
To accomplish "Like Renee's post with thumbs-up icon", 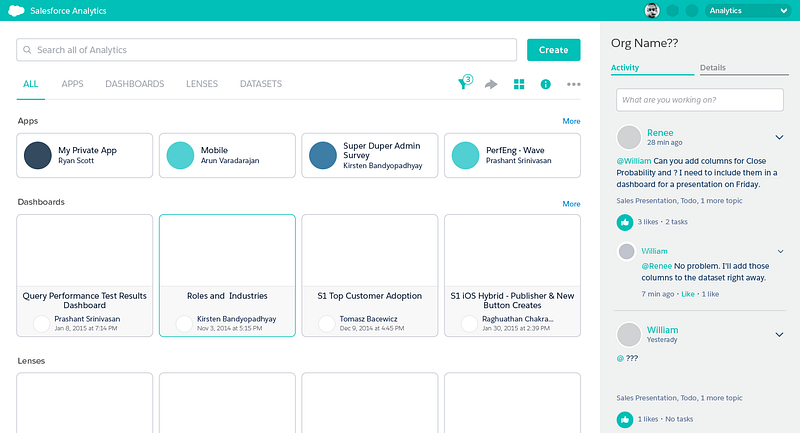I will coord(624,222).
